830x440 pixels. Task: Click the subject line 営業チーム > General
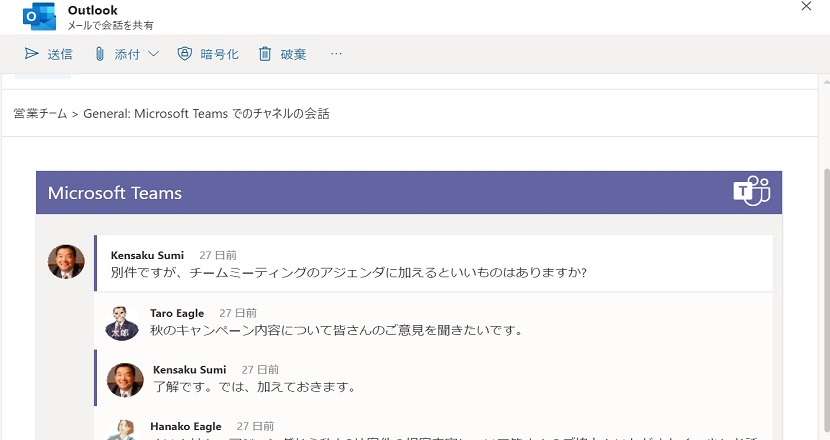[x=171, y=113]
